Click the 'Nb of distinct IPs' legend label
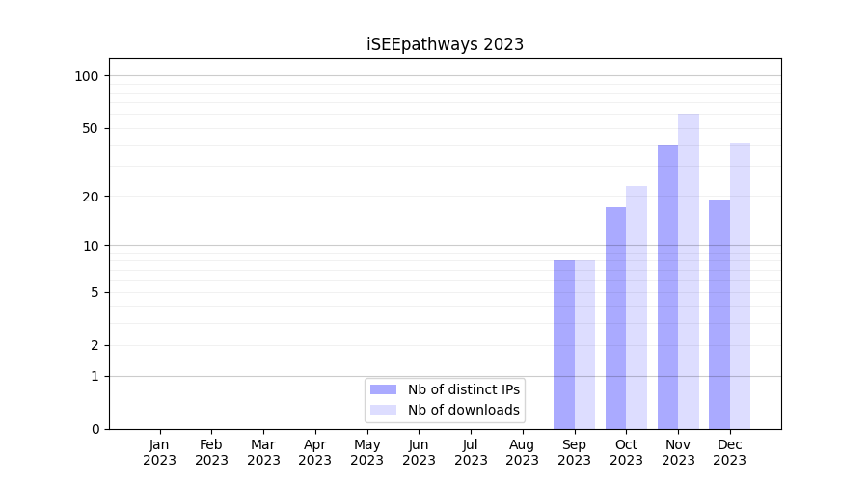The width and height of the screenshot is (868, 482). tap(463, 389)
